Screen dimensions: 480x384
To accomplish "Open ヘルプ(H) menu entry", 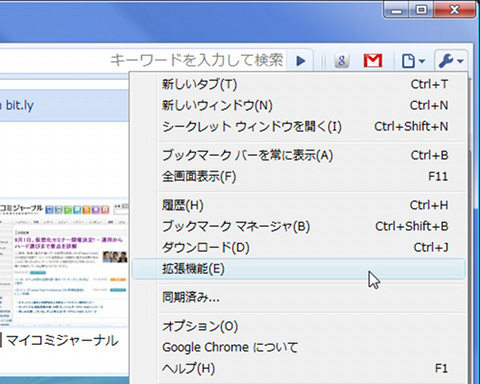I will [x=298, y=369].
